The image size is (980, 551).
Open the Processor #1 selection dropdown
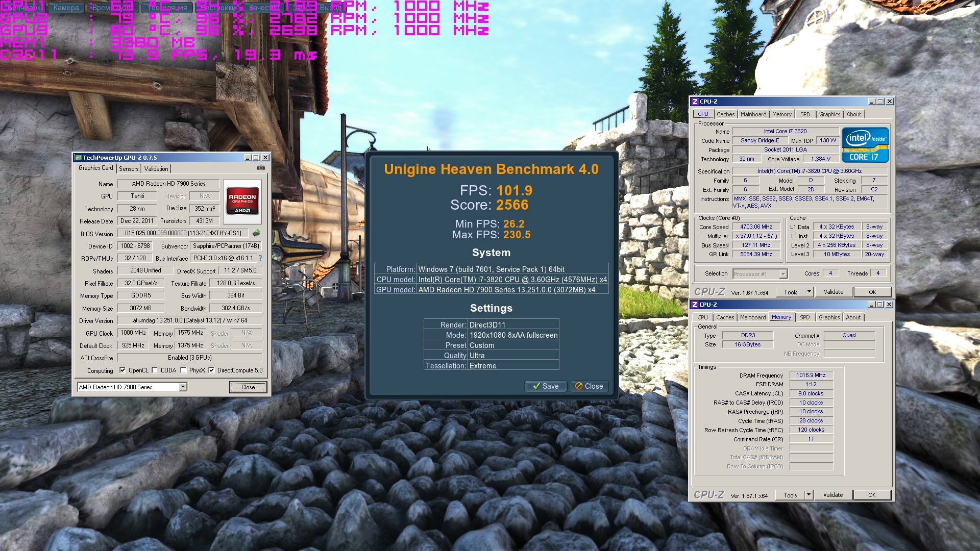(x=783, y=274)
